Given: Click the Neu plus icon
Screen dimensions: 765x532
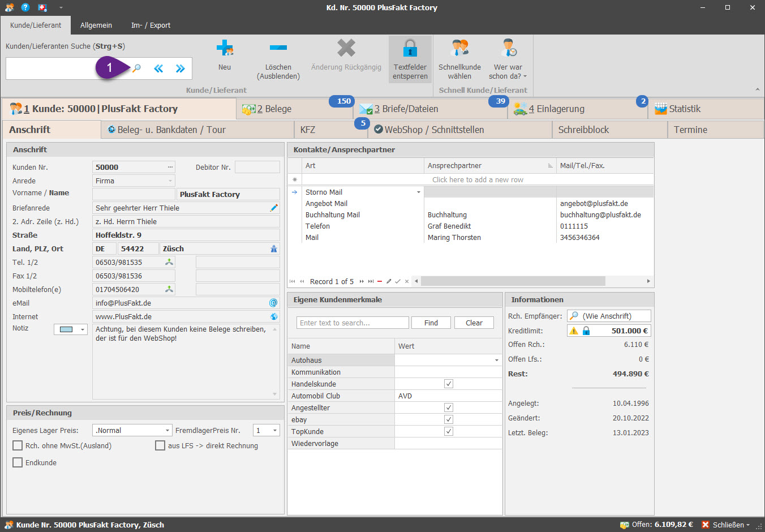Looking at the screenshot, I should click(225, 49).
